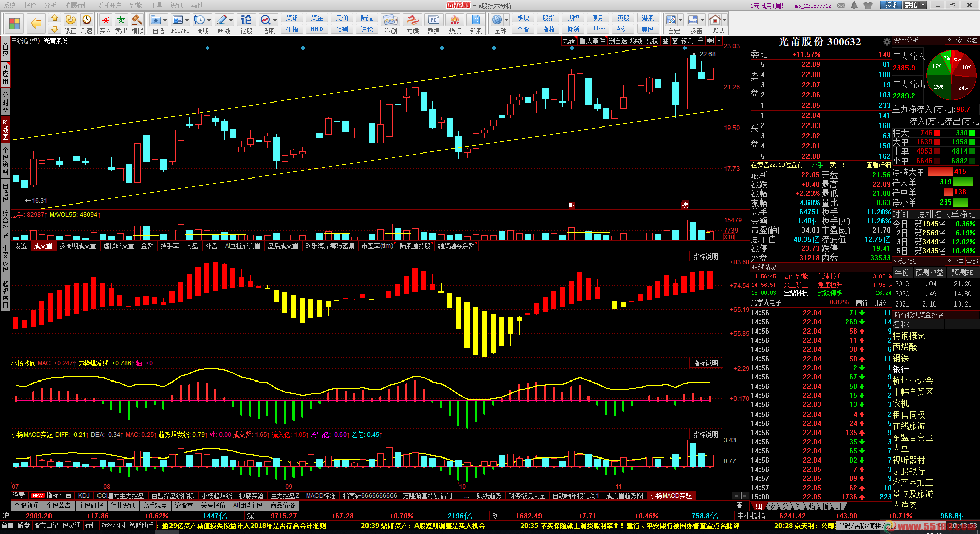Open the chart toolbar overflow dropdown arrow
The image size is (980, 534).
pos(719,41)
